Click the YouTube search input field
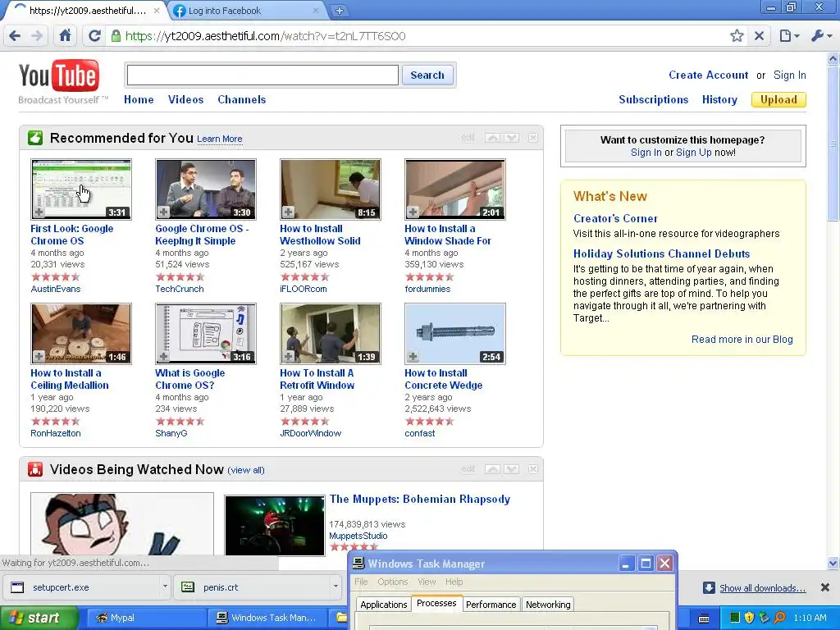This screenshot has width=840, height=630. 262,75
